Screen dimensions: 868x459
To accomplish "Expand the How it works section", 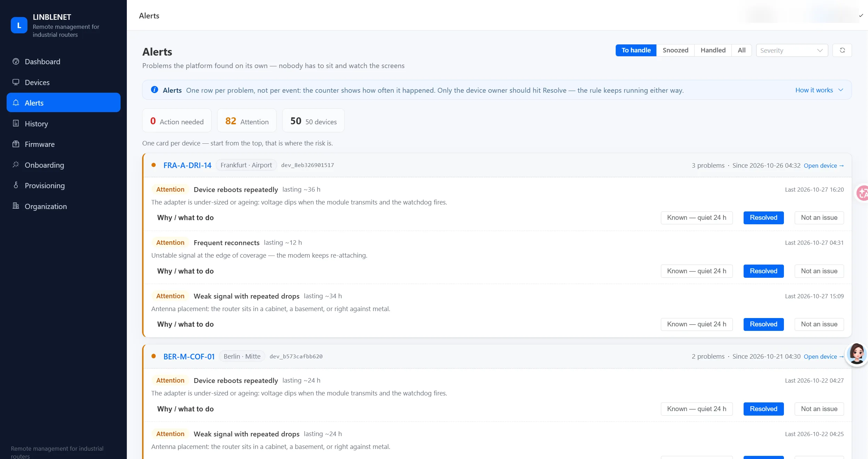I will [x=819, y=90].
